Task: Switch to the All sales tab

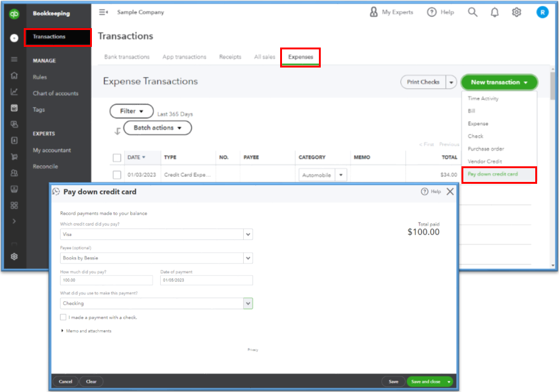Action: click(x=264, y=57)
